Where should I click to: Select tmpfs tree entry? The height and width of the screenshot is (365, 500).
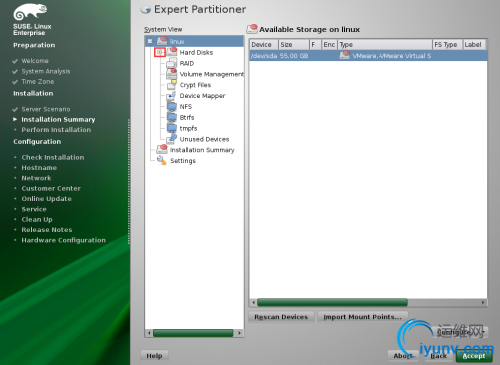point(188,129)
